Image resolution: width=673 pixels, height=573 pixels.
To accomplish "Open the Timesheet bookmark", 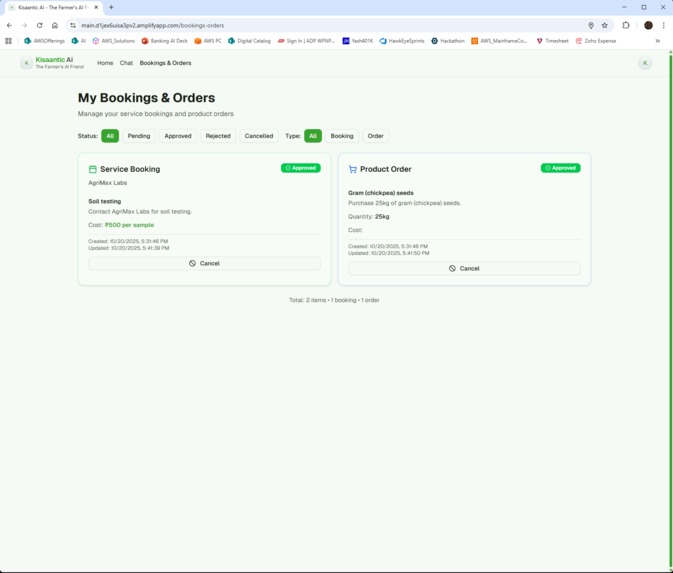I will pos(552,41).
